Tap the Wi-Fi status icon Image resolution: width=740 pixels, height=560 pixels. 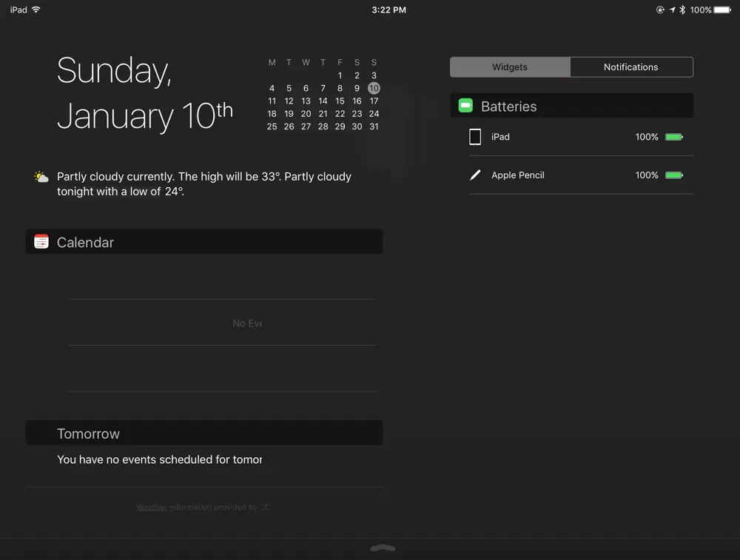[x=36, y=10]
